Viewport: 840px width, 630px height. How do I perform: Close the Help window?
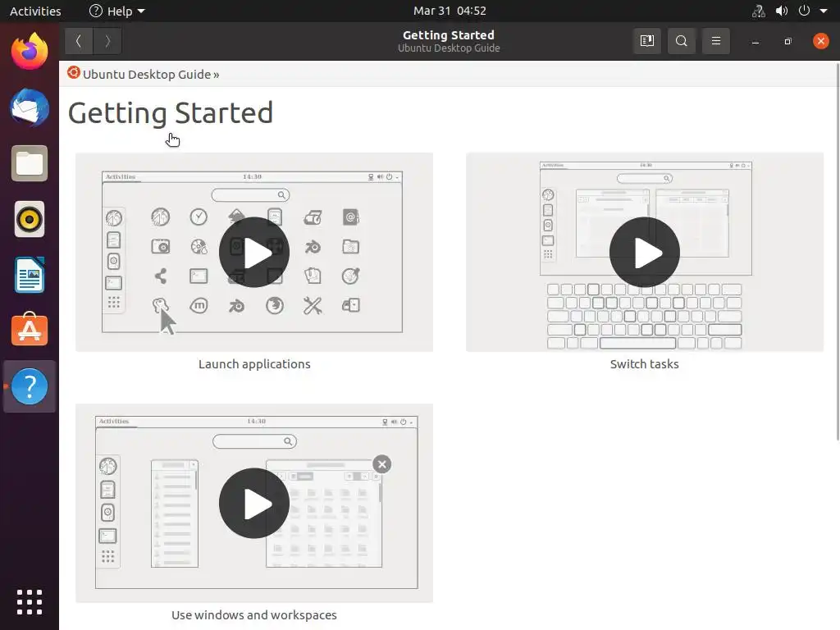tap(820, 41)
